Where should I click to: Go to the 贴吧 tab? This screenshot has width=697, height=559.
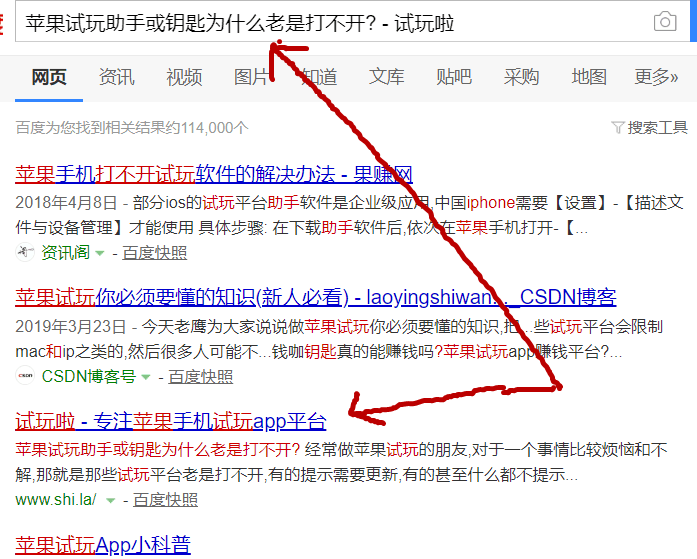coord(454,77)
